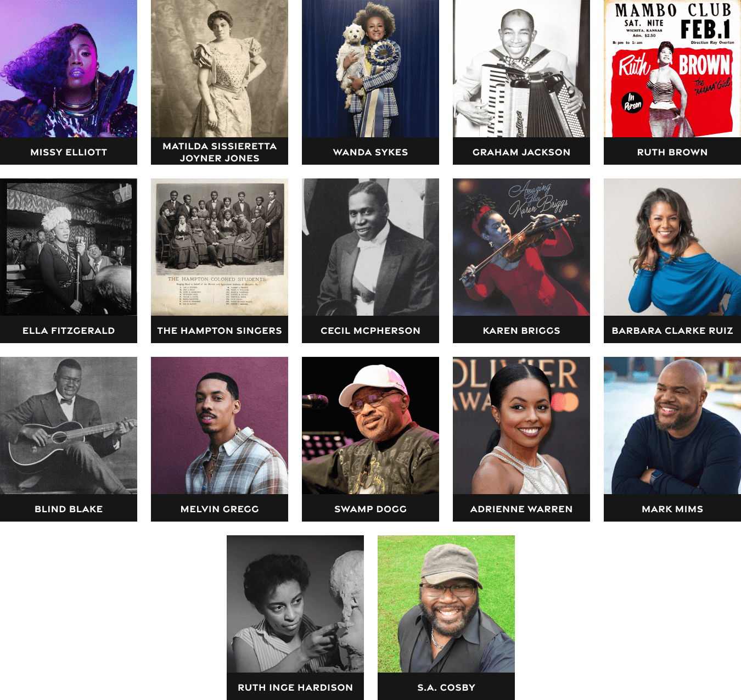Click the S.A. Cosby name label
741x700 pixels.
click(446, 687)
